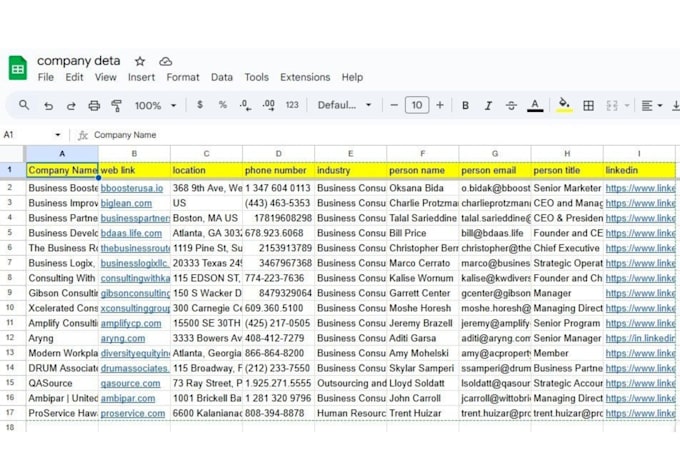Open the zoom 100% dropdown

point(155,105)
